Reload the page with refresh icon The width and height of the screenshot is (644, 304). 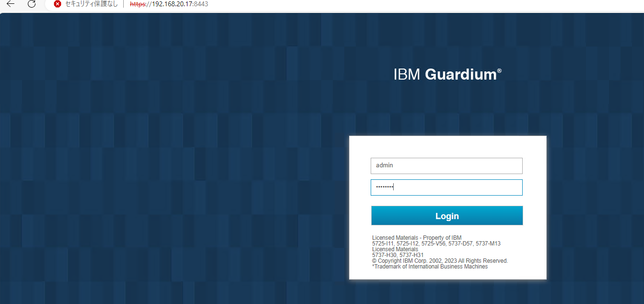32,4
